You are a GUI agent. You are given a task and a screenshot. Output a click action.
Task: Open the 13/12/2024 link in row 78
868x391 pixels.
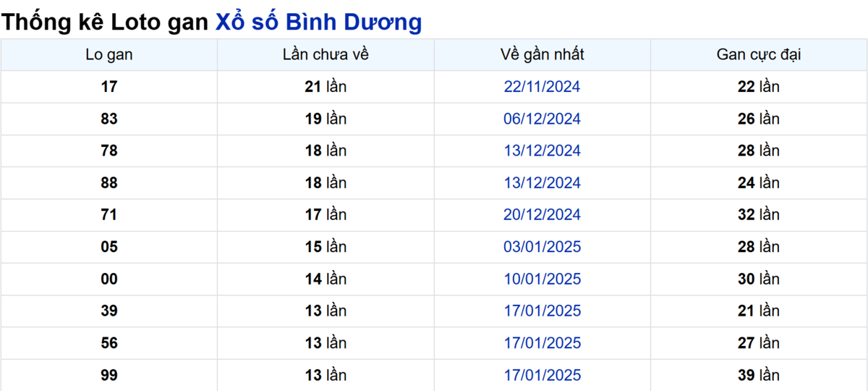click(x=542, y=151)
